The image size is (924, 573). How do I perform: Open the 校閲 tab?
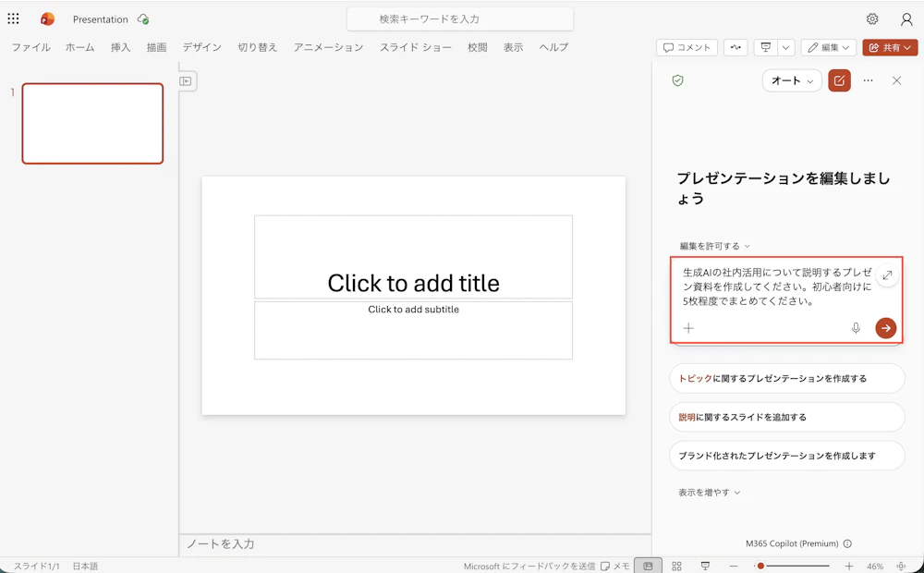478,47
